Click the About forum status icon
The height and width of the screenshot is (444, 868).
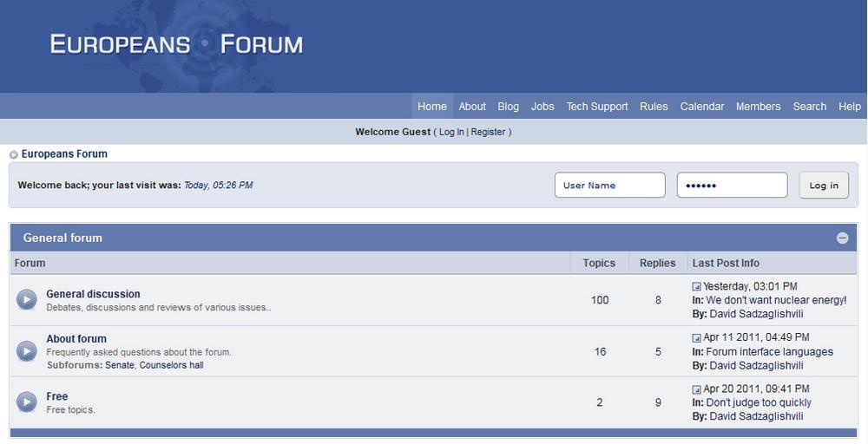pos(26,351)
